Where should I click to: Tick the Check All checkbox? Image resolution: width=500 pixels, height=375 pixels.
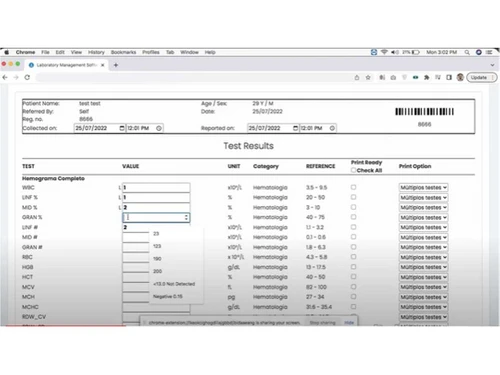(x=353, y=170)
